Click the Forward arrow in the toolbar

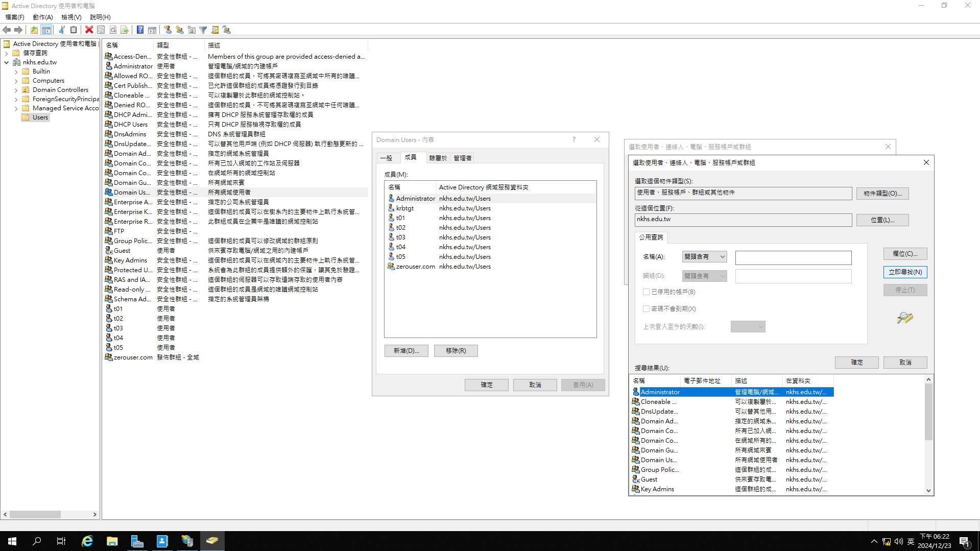(18, 30)
